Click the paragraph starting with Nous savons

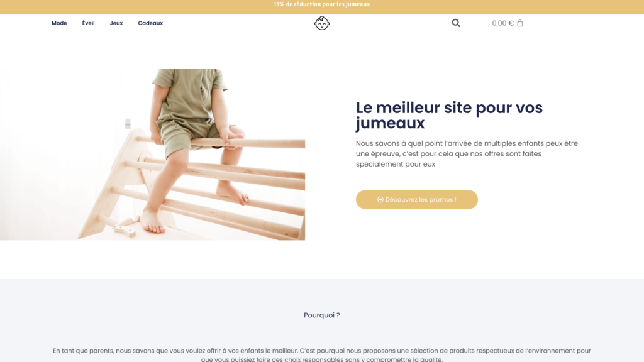467,153
